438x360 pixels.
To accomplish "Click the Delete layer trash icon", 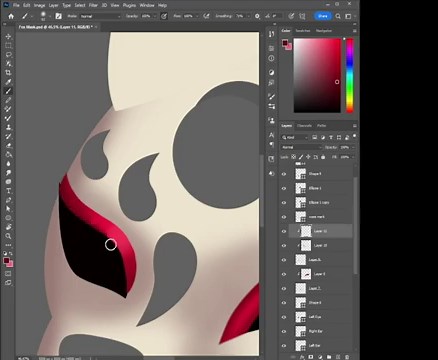I will [347, 357].
